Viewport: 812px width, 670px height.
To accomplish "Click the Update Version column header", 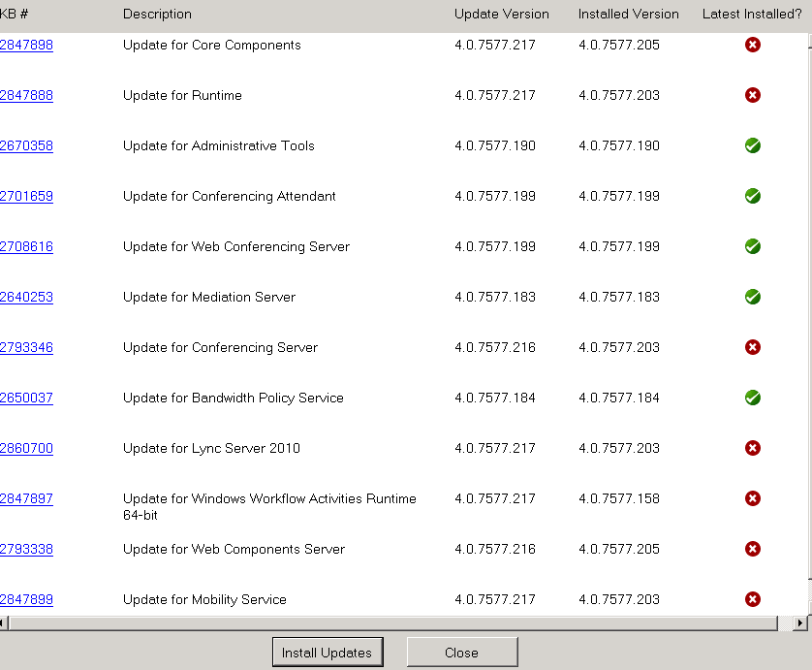I will [x=501, y=14].
